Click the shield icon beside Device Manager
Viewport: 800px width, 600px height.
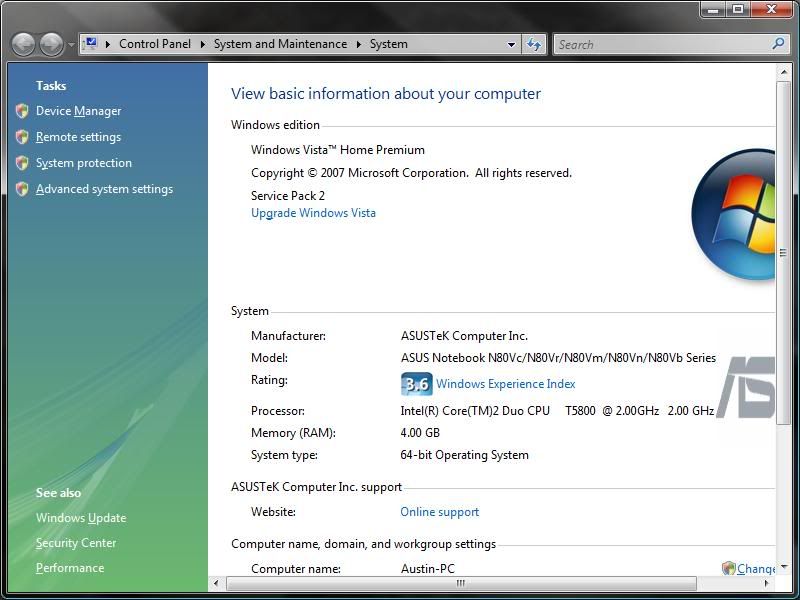[22, 111]
